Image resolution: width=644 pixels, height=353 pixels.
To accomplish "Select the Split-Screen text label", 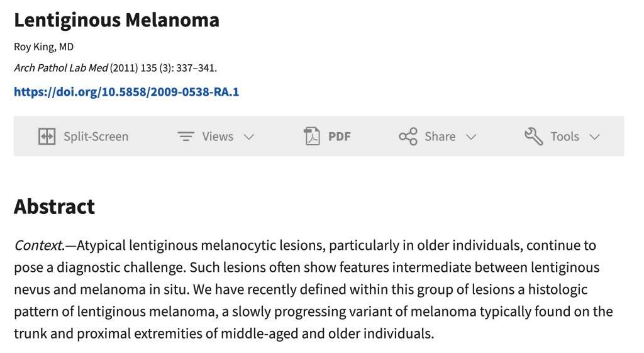I will (96, 137).
